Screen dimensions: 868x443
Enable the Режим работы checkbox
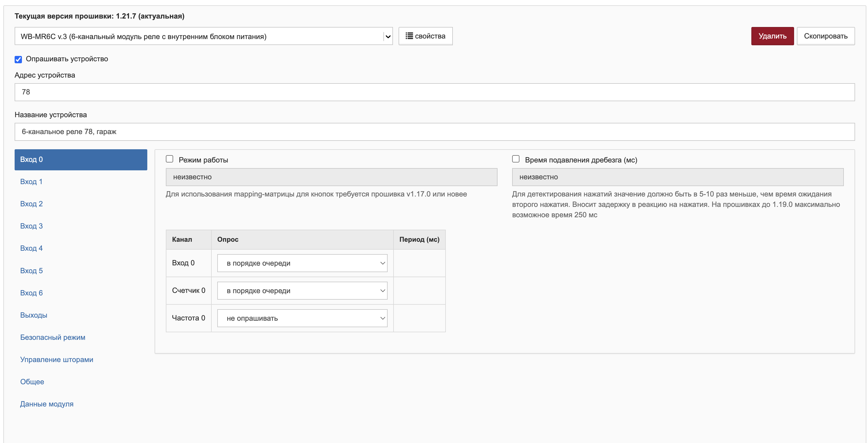[x=169, y=159]
